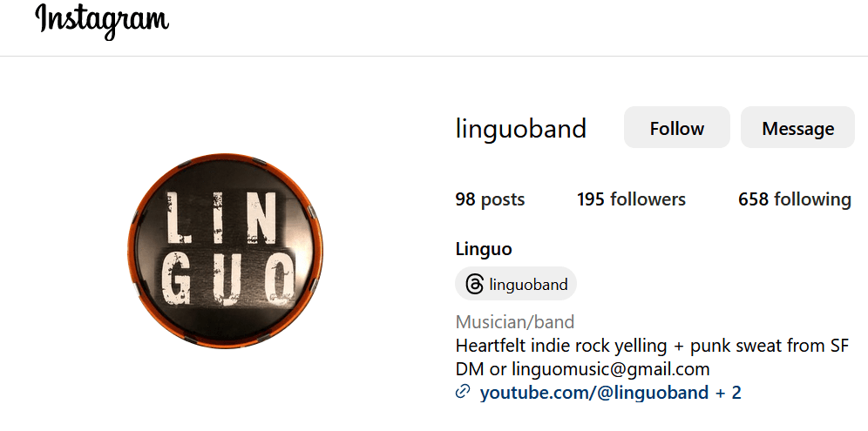View the 98 posts count

coord(490,199)
